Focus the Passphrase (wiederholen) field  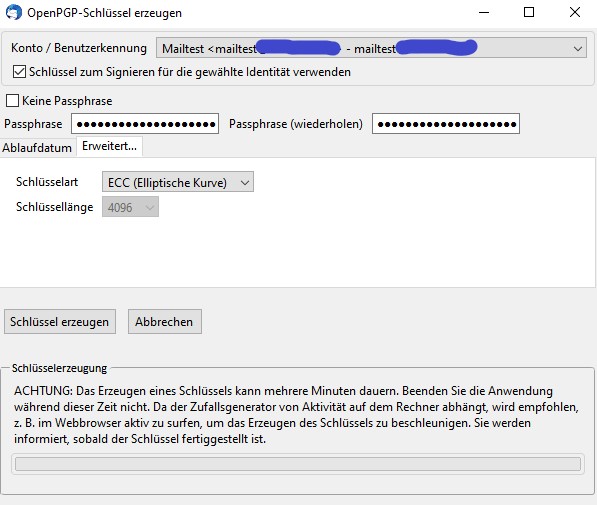coord(446,124)
